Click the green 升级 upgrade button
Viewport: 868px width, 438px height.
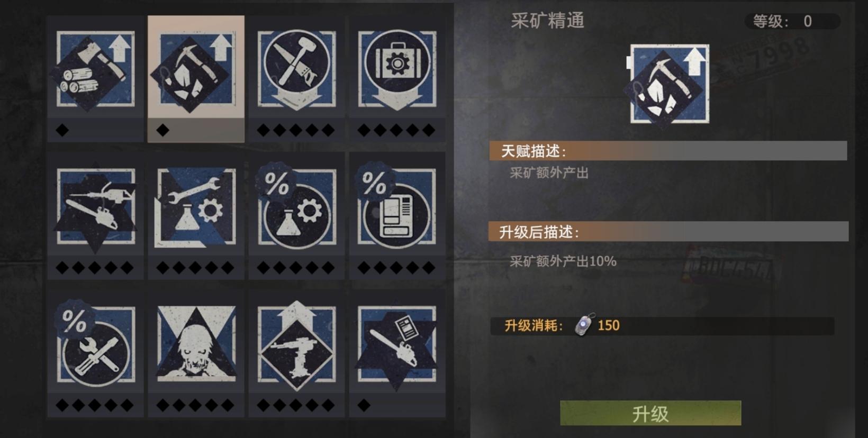650,413
